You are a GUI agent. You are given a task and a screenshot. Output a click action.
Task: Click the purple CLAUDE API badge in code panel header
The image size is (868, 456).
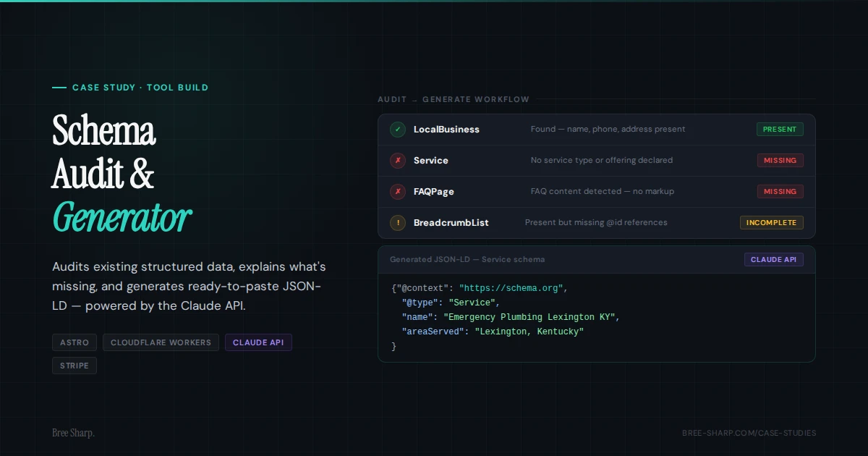[x=773, y=260]
